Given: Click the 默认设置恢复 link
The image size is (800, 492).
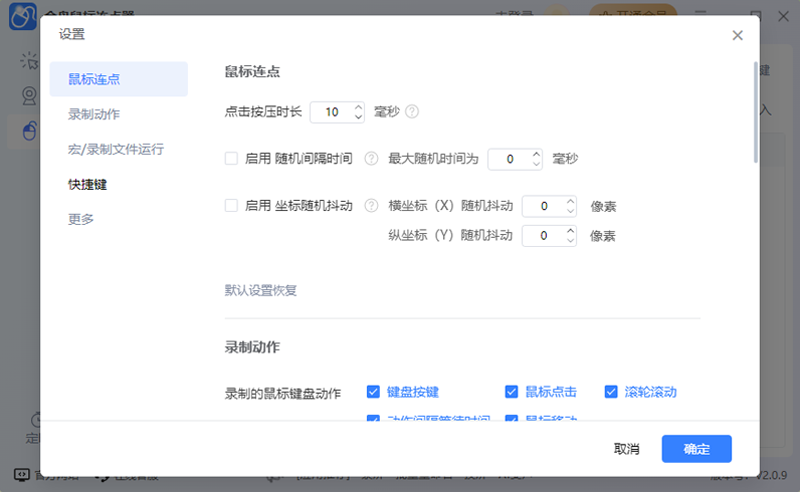Looking at the screenshot, I should [260, 291].
